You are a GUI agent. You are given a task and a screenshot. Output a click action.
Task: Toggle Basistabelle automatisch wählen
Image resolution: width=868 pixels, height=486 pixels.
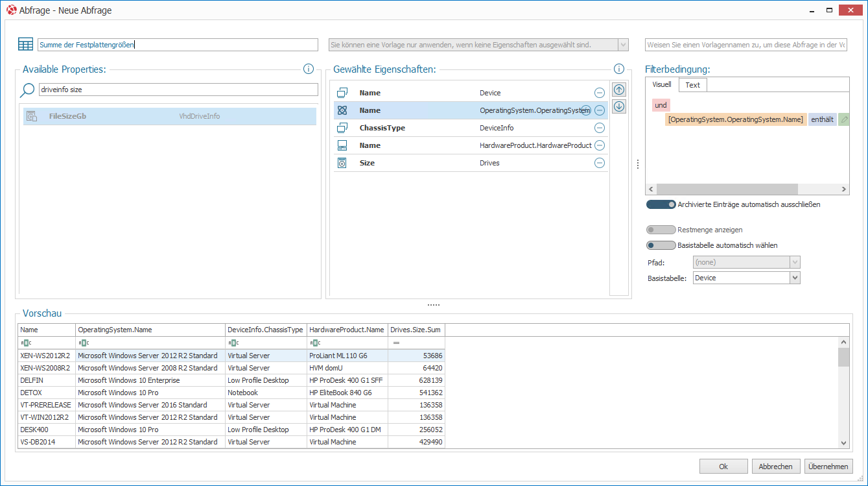pyautogui.click(x=661, y=245)
